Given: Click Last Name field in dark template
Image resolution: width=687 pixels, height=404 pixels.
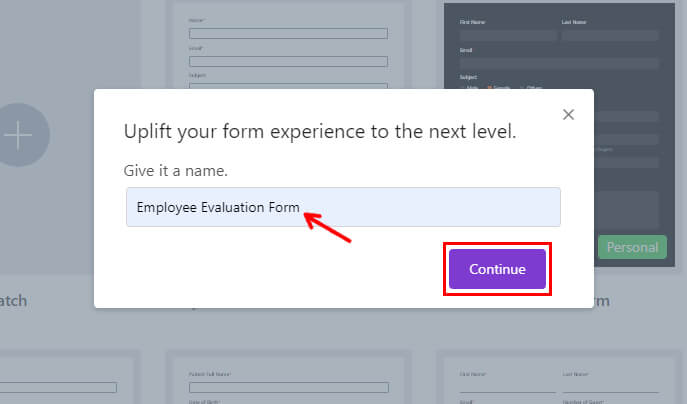Looking at the screenshot, I should point(610,35).
